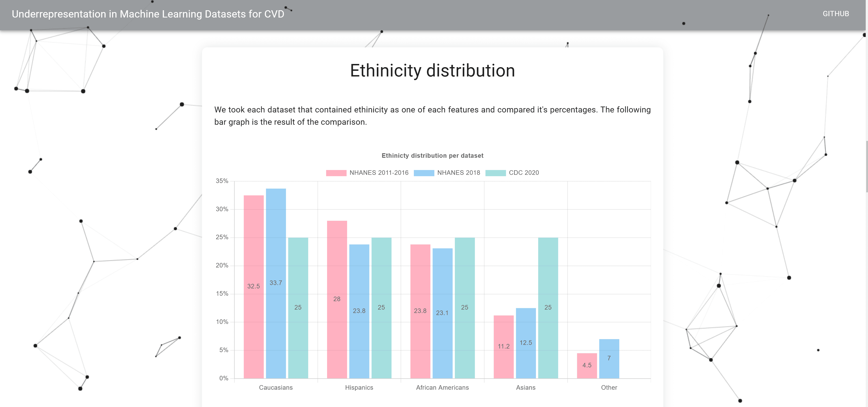Click the 'NHANES 2018' legend label
This screenshot has width=868, height=407.
pyautogui.click(x=458, y=173)
